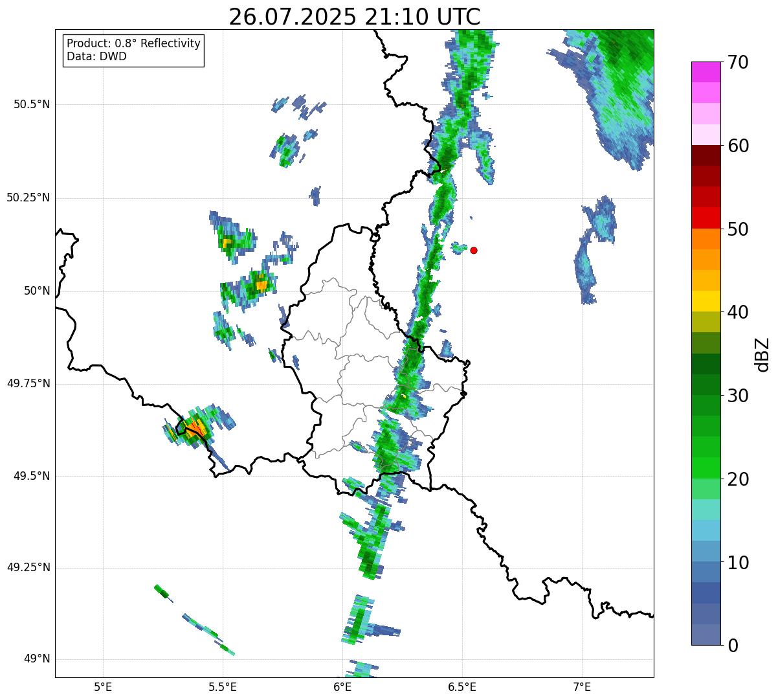Image resolution: width=778 pixels, height=700 pixels.
Task: Click the 50.5°N latitude label
Action: [31, 104]
